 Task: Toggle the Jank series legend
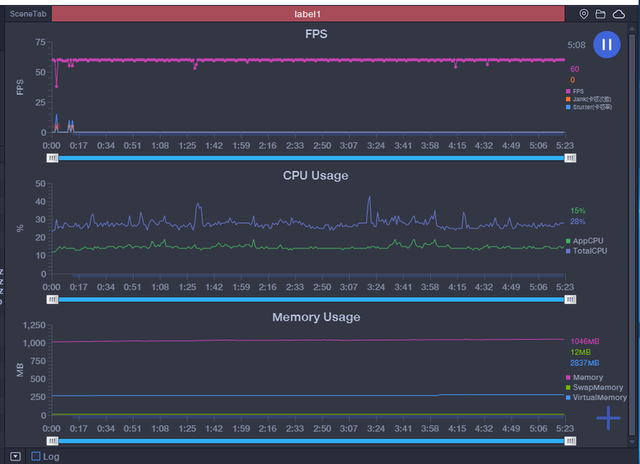(x=586, y=98)
